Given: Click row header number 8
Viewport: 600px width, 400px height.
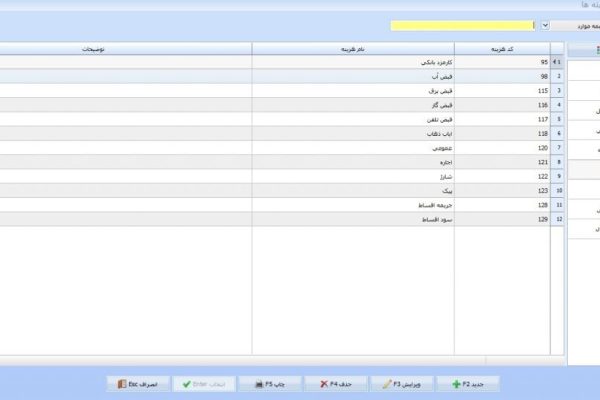Looking at the screenshot, I should coord(557,162).
